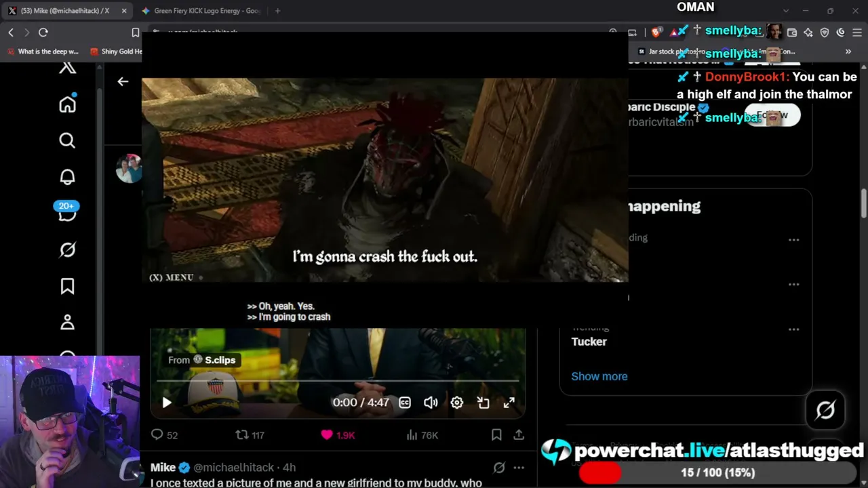The height and width of the screenshot is (488, 868).
Task: Open a new browser tab
Action: coord(277,11)
